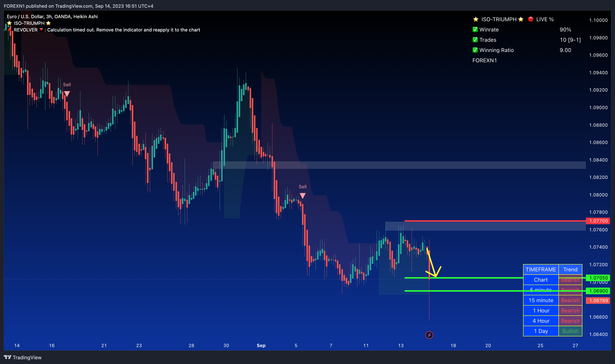Click the Winrate green checkmark
Image resolution: width=615 pixels, height=364 pixels.
475,30
